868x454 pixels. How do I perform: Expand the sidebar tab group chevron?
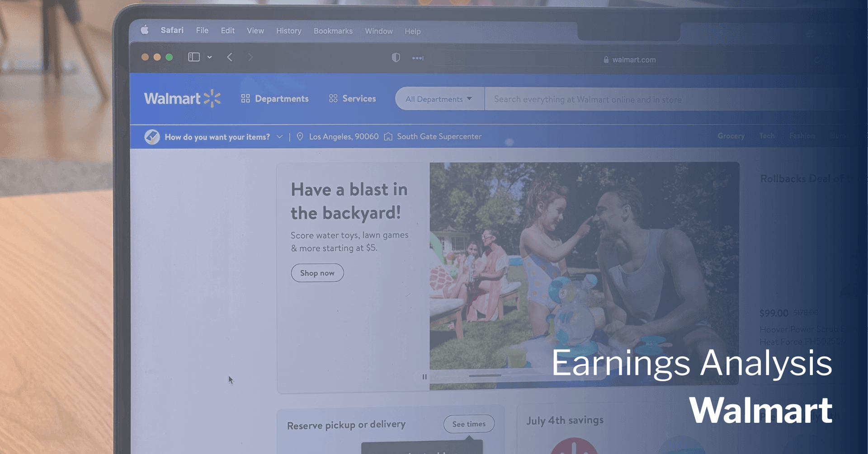[210, 57]
